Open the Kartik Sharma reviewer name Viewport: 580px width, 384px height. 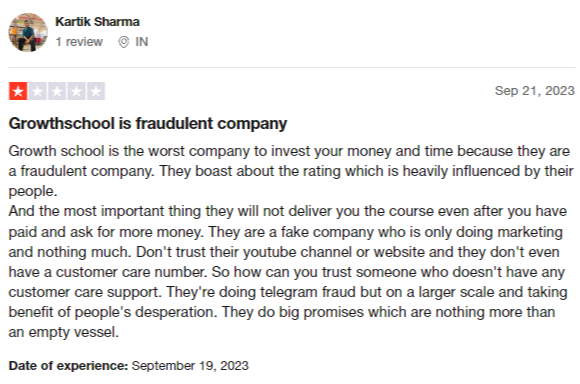pyautogui.click(x=97, y=22)
